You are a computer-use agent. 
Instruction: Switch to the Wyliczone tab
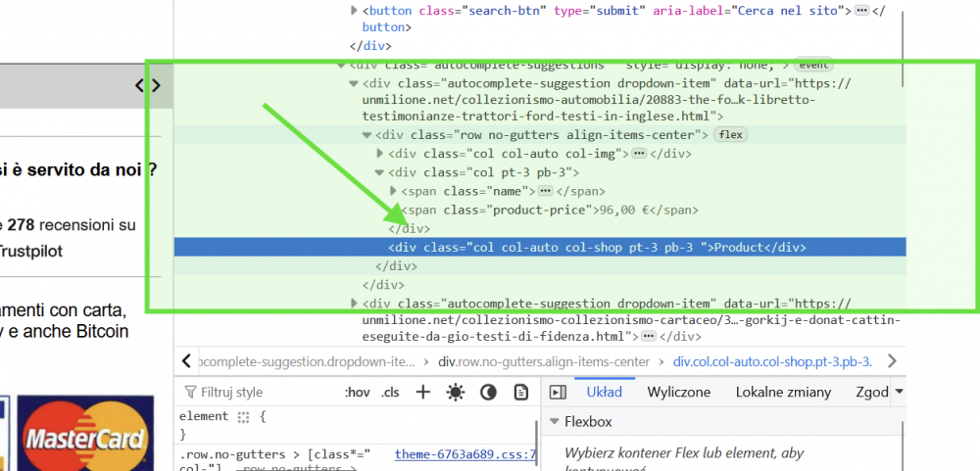click(679, 393)
